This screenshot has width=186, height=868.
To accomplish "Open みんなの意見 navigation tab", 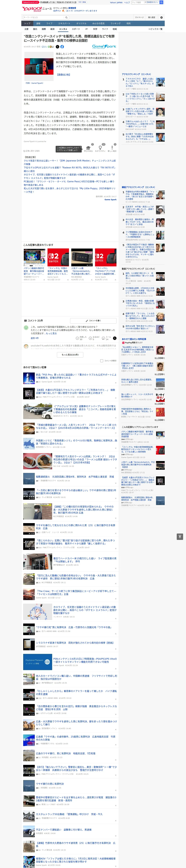I will click(98, 24).
